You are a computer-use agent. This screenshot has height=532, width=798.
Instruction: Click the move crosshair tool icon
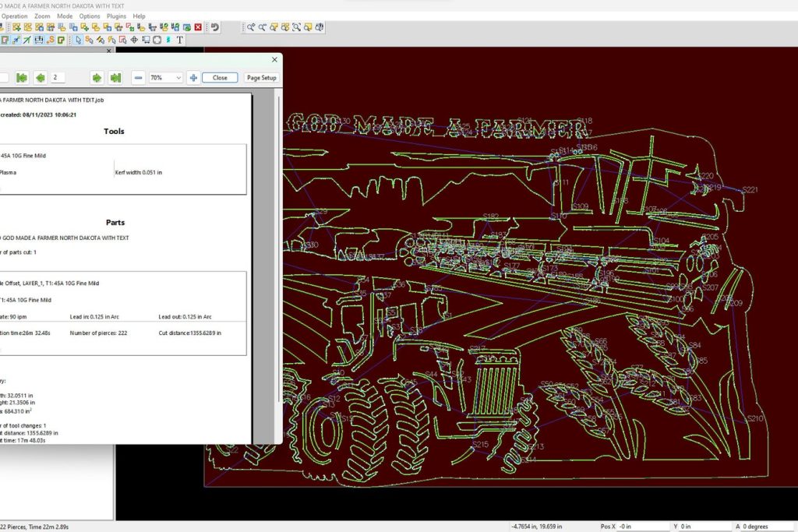134,40
